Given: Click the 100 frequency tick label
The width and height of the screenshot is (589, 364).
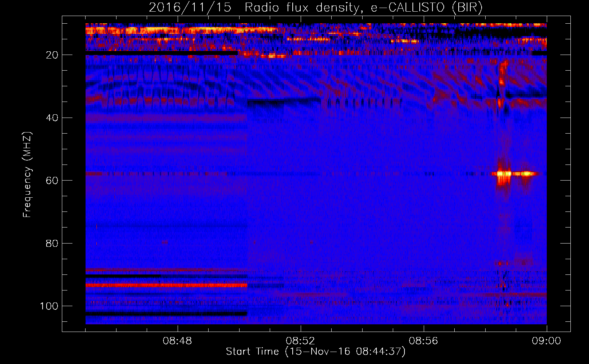Looking at the screenshot, I should [x=49, y=306].
